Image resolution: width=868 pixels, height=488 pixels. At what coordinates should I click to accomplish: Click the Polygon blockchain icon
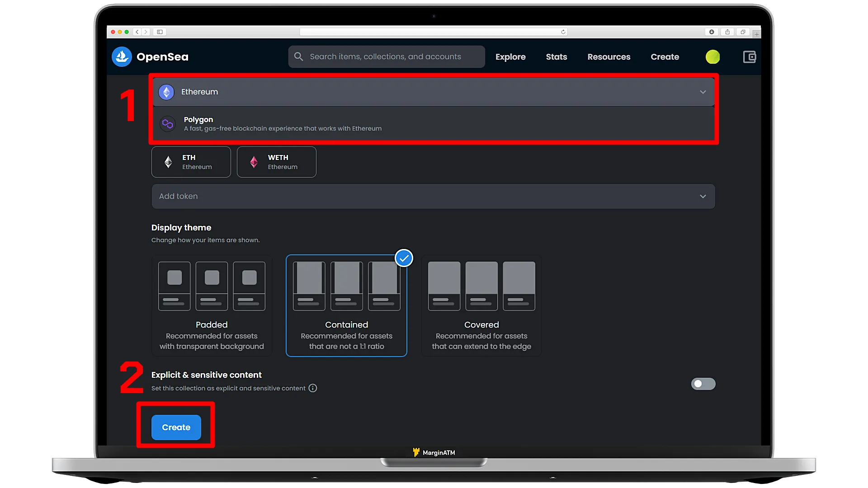pyautogui.click(x=167, y=123)
